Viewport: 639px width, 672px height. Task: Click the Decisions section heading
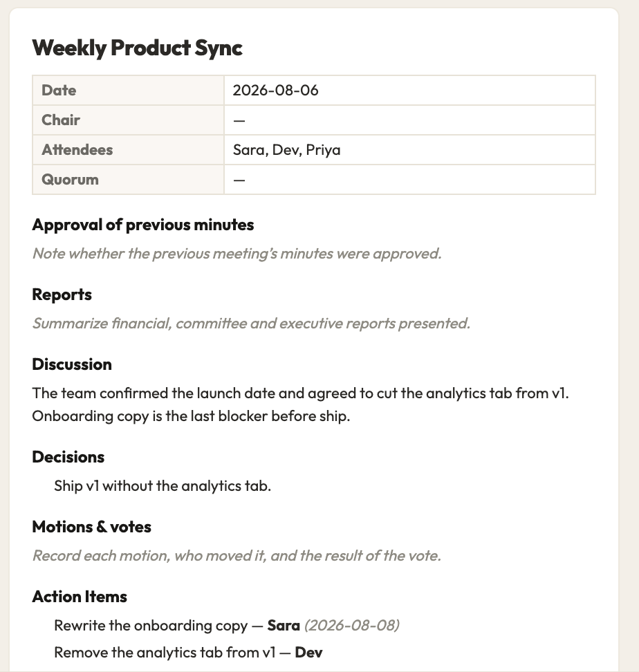[x=68, y=457]
